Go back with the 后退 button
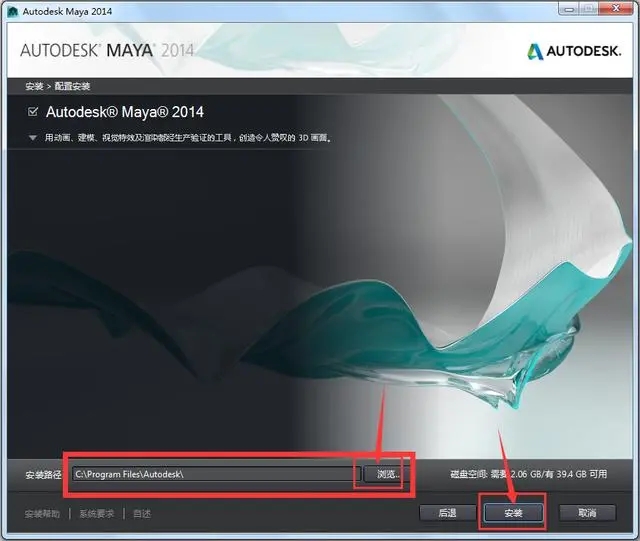Screen dimensions: 640x541 coord(447,513)
